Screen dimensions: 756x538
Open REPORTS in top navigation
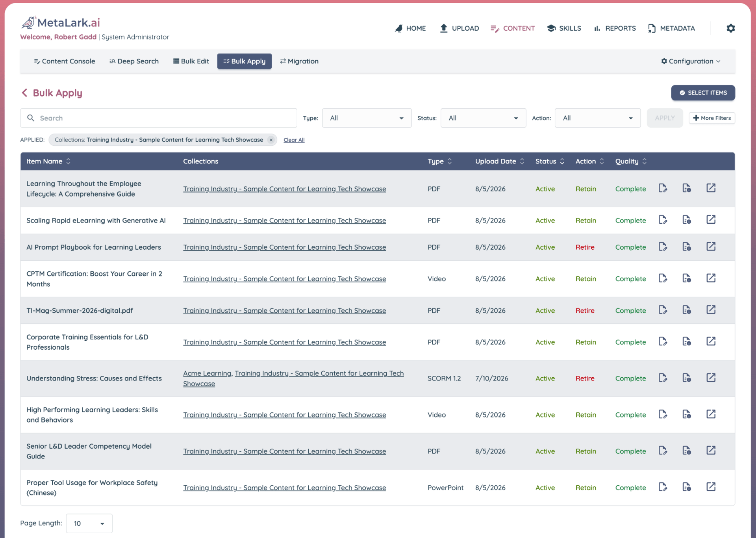coord(615,28)
